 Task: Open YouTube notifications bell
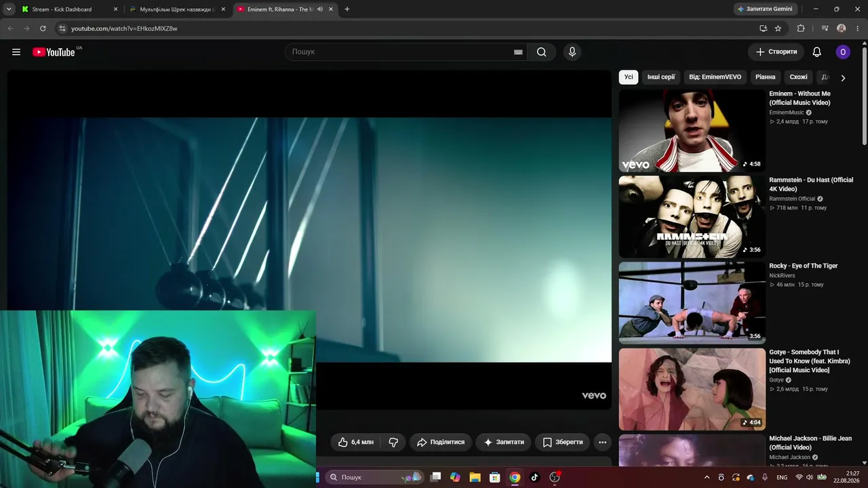coord(817,52)
